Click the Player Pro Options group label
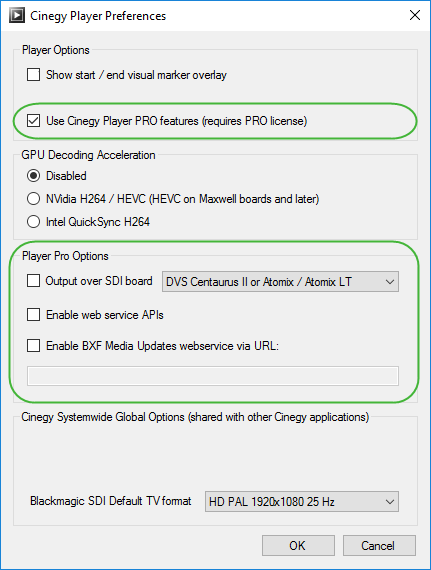 pos(65,256)
